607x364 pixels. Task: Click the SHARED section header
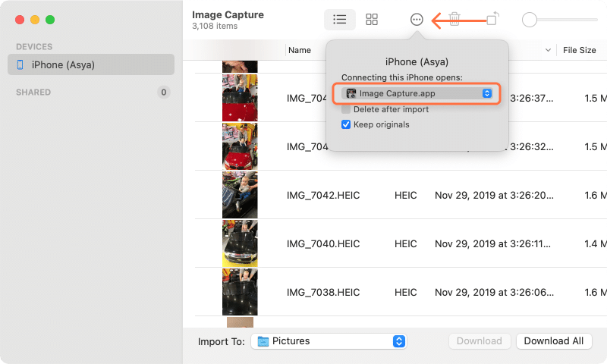[x=33, y=92]
